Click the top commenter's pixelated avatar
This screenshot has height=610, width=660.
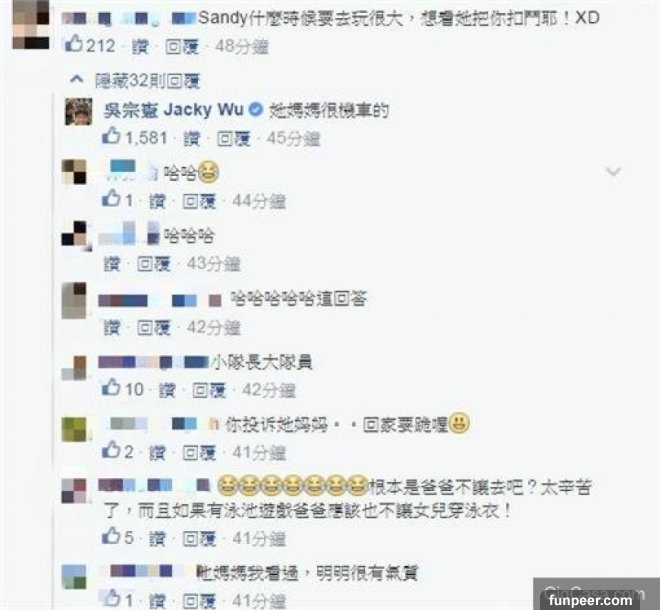[31, 25]
